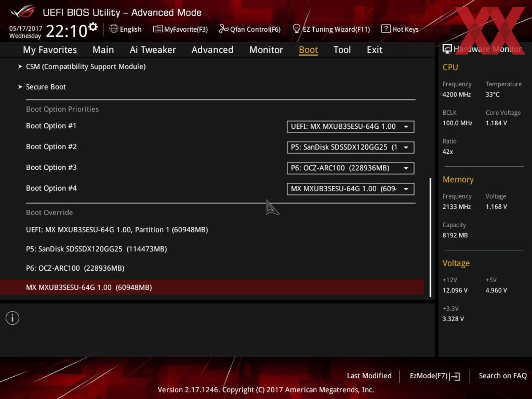Click the Boot Option Priorities heading
The width and height of the screenshot is (532, 399).
tap(62, 109)
